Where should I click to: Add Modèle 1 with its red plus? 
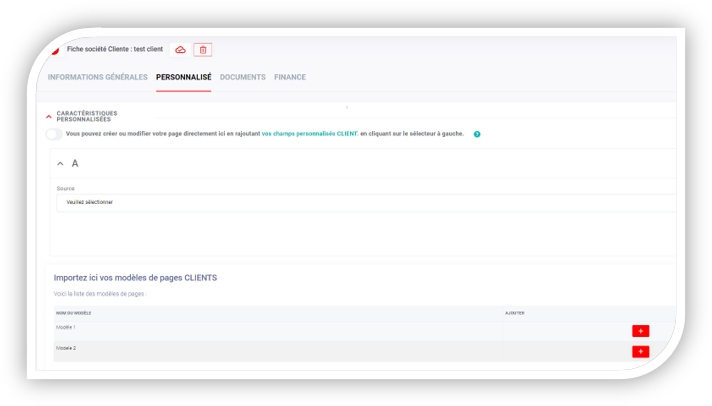(x=640, y=331)
